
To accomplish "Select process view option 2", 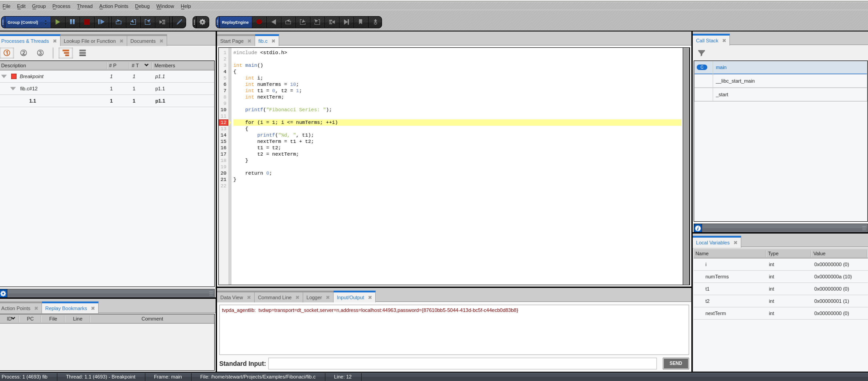I will tap(24, 53).
